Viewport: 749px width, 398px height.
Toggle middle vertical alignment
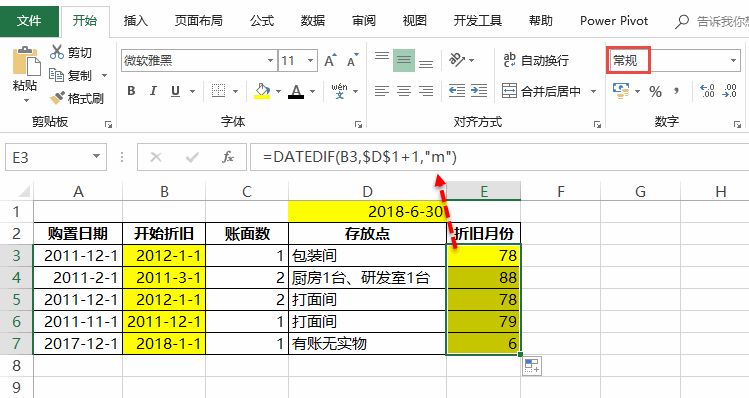pos(404,60)
